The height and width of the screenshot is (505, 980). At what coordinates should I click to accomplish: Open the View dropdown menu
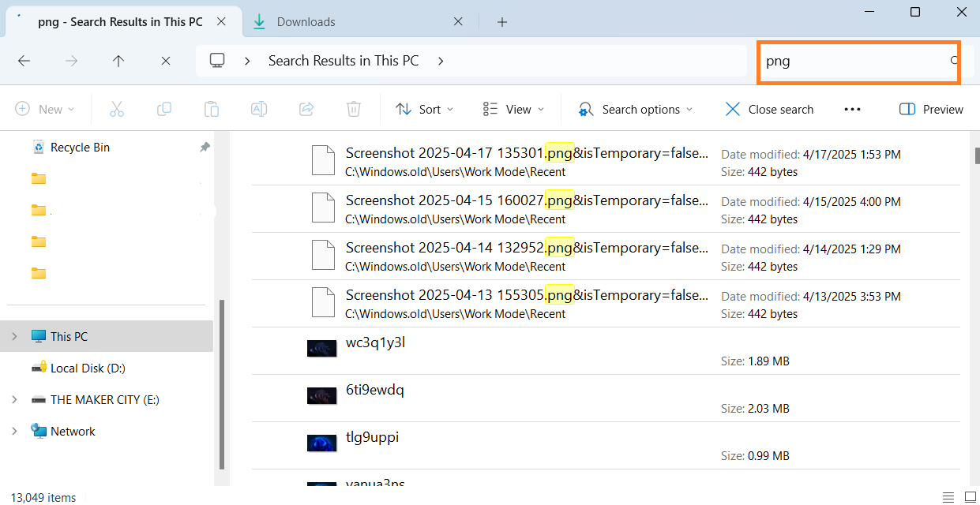514,109
